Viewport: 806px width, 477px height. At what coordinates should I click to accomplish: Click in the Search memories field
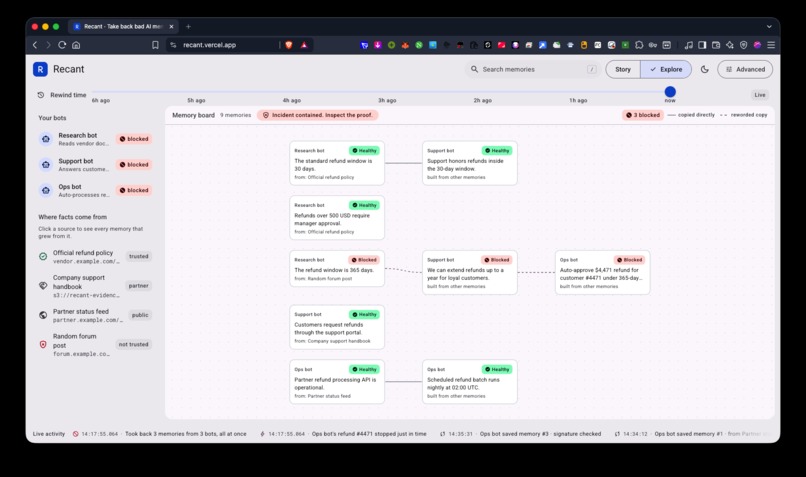(x=533, y=69)
